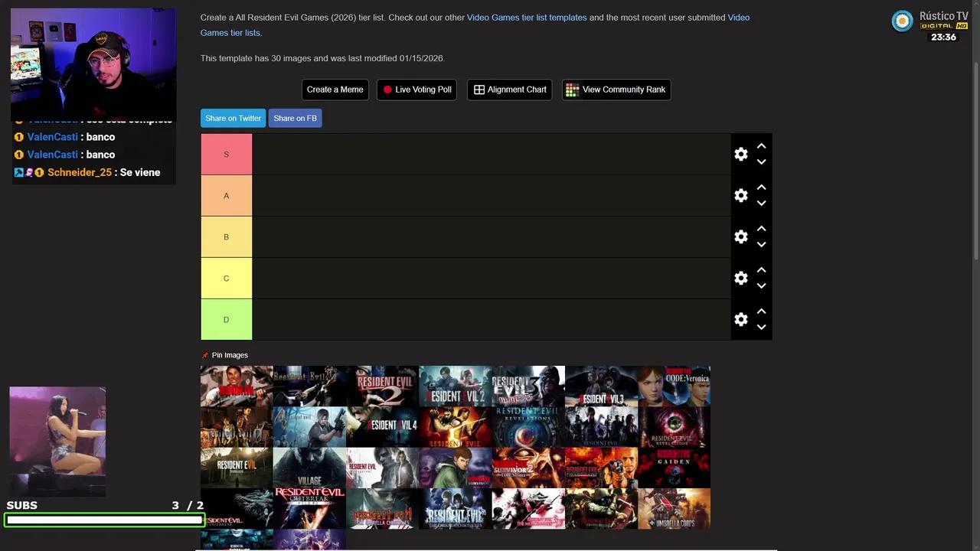Pick the Resident Evil 2 classic red-logo image
This screenshot has width=980, height=551.
[x=382, y=386]
